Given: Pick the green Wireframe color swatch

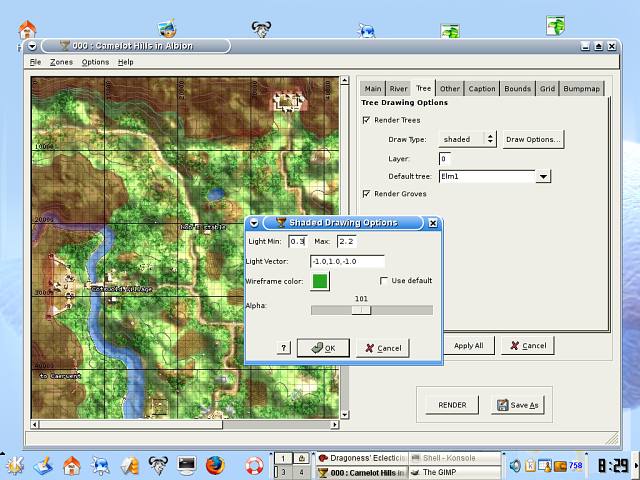Looking at the screenshot, I should point(320,281).
